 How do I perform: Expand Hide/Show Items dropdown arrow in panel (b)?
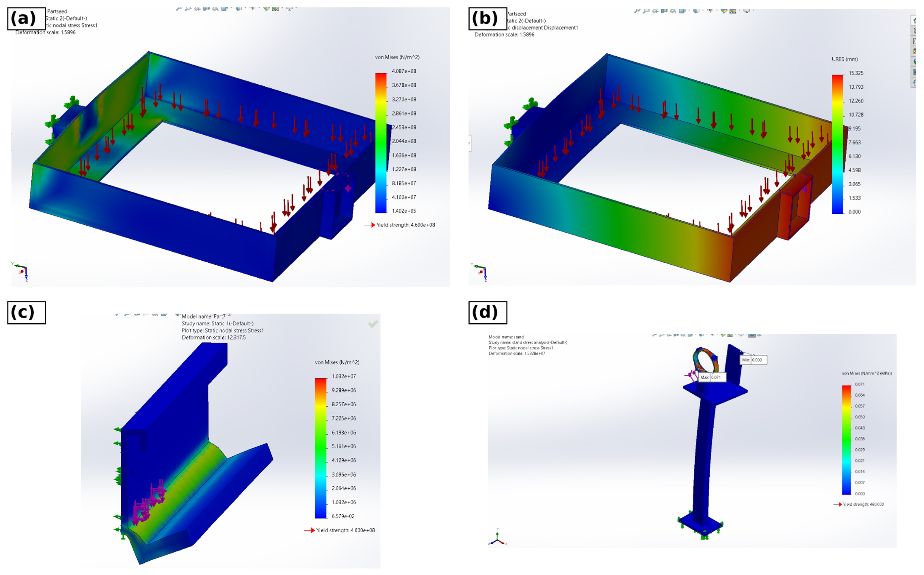click(717, 10)
